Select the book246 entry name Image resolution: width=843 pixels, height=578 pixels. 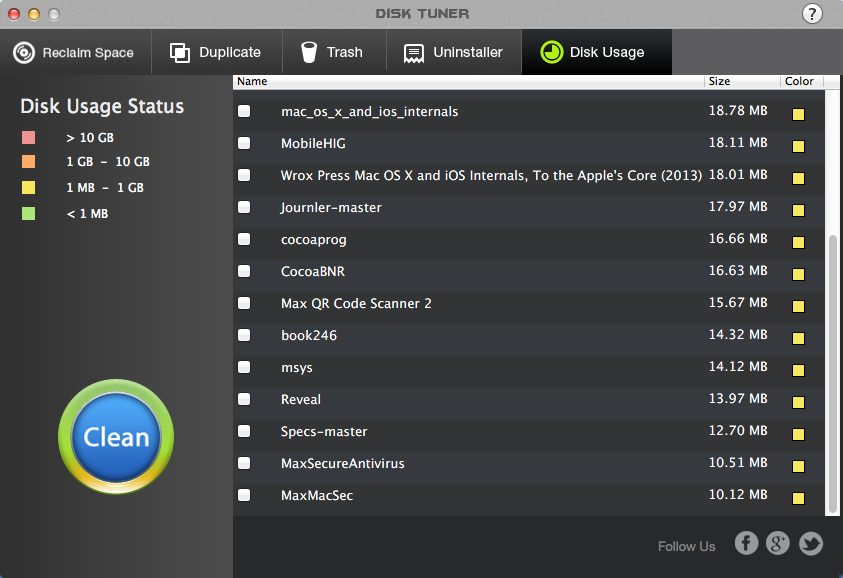coord(309,336)
